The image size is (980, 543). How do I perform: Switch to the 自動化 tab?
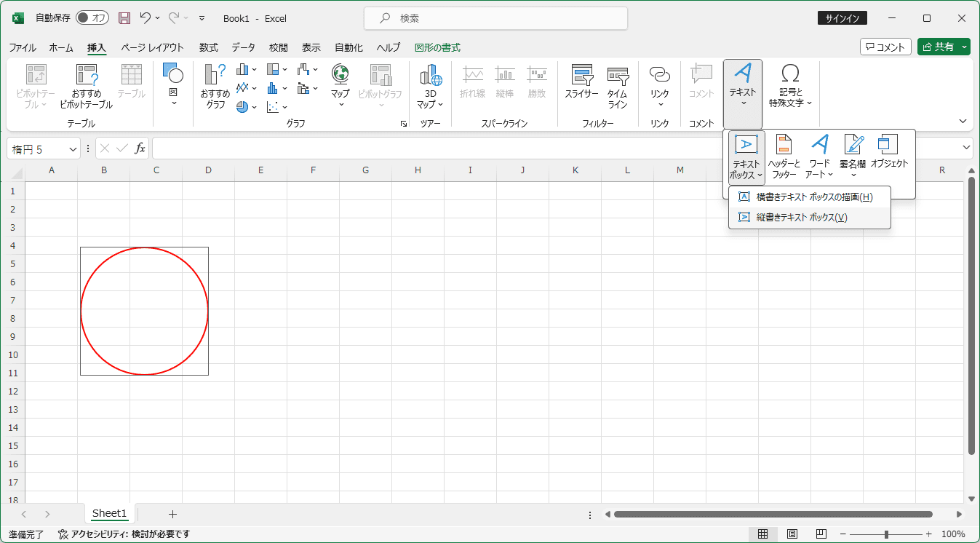(348, 48)
